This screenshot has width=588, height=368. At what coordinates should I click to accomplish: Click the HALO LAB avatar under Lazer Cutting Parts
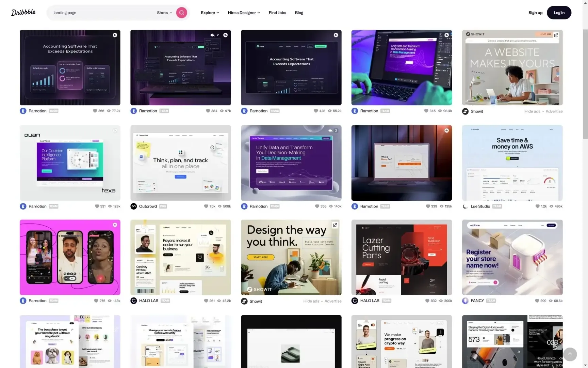[355, 301]
